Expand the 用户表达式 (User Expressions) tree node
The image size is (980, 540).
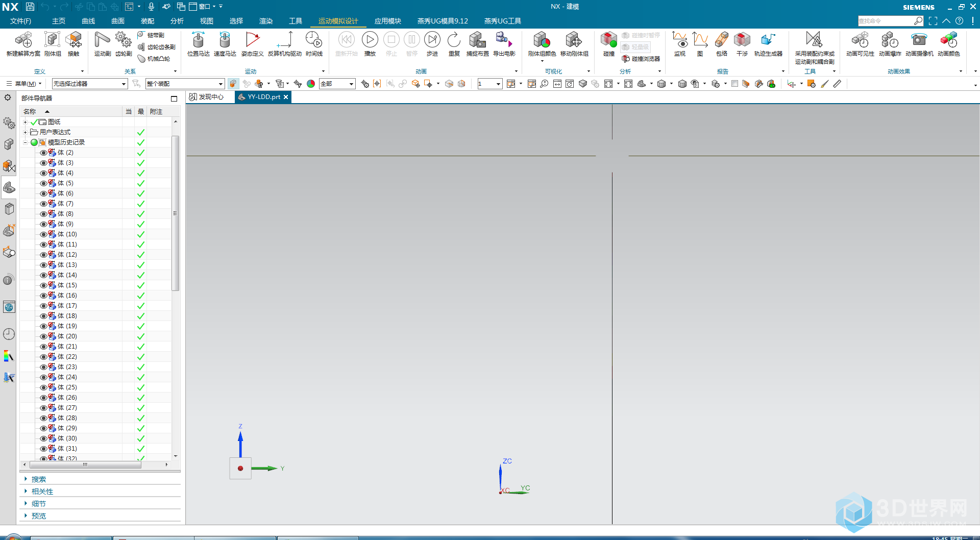25,132
